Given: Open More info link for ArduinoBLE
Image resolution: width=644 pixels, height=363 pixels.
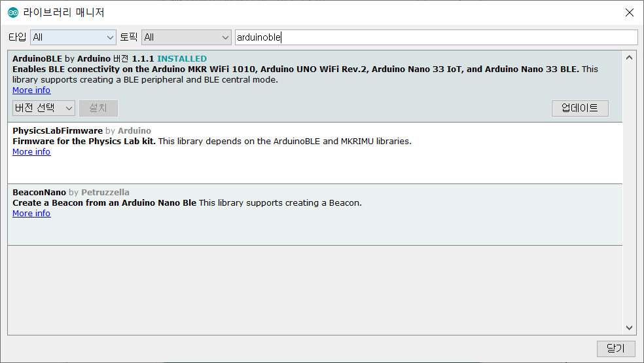Looking at the screenshot, I should 31,90.
